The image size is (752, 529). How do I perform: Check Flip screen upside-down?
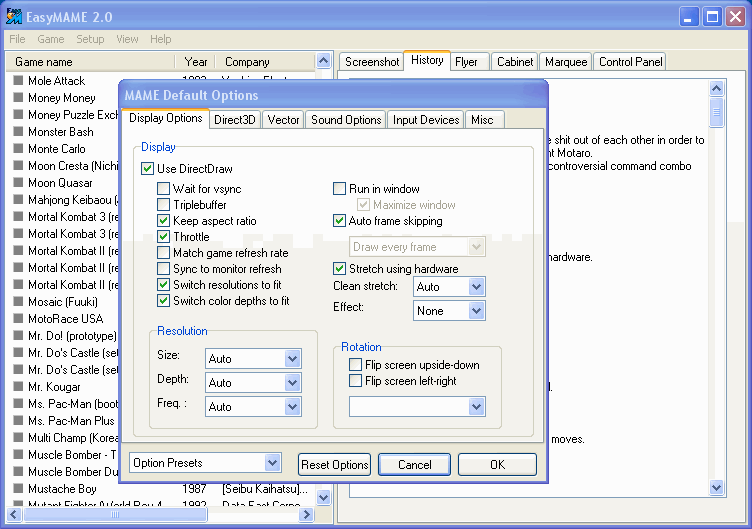click(355, 364)
